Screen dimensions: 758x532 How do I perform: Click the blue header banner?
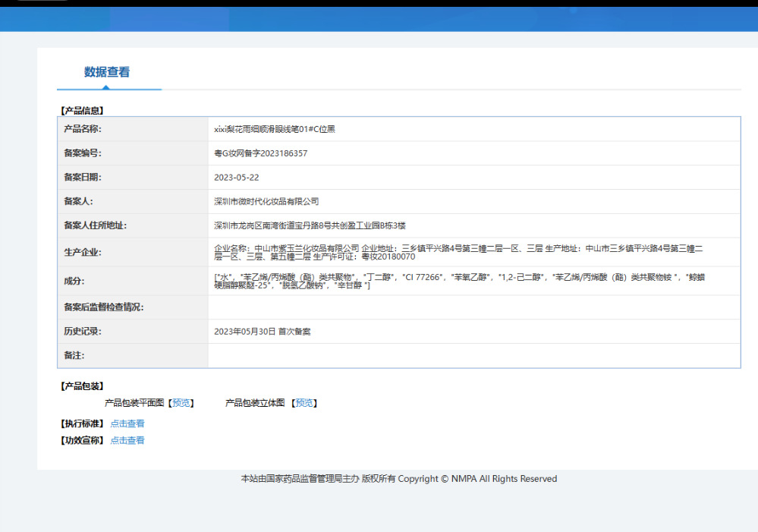379,19
